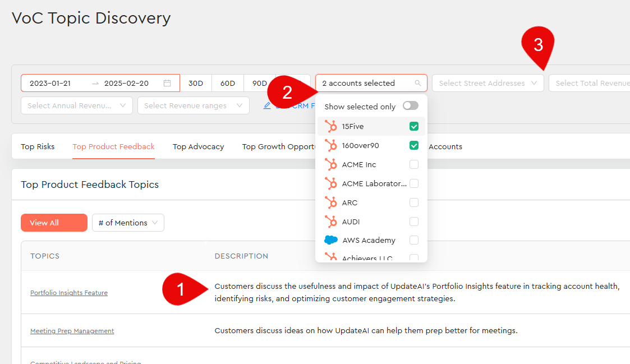The image size is (630, 364).
Task: Open the # of Mentions sort dropdown
Action: [128, 223]
